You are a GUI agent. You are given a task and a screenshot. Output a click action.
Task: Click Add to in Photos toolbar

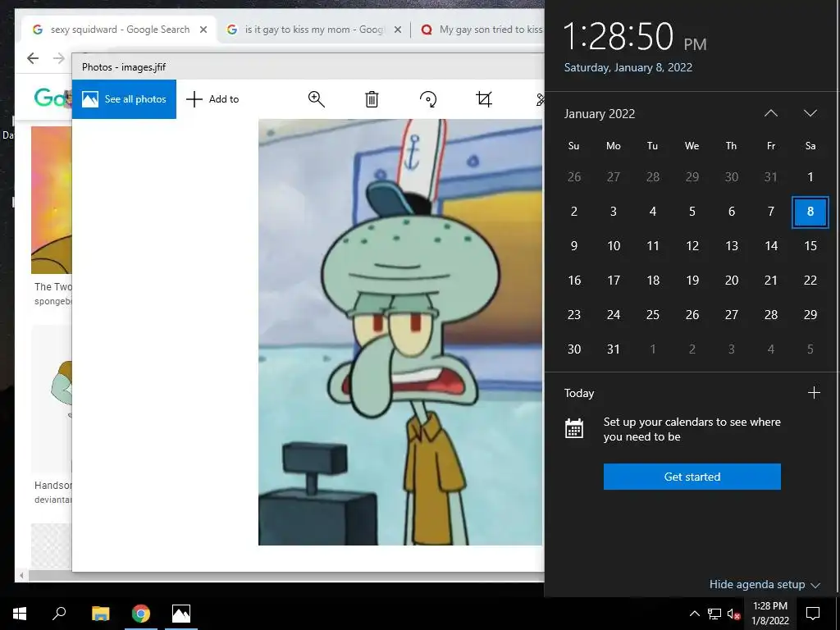212,99
